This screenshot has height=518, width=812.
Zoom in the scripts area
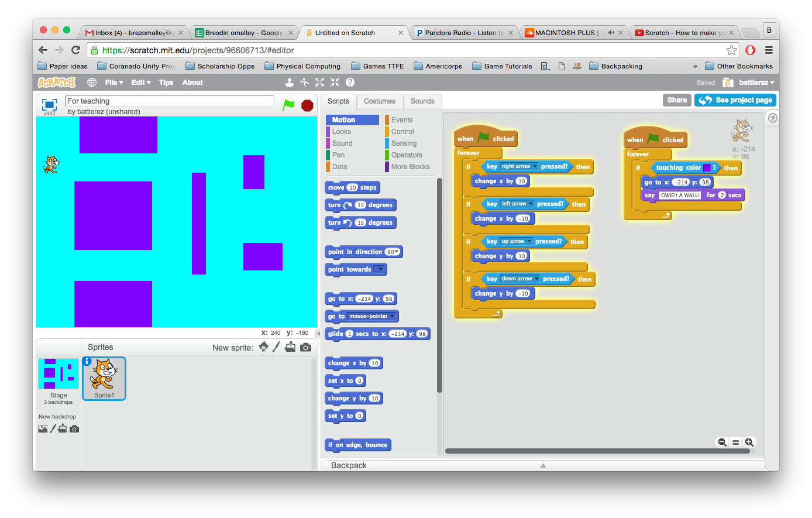(x=749, y=442)
